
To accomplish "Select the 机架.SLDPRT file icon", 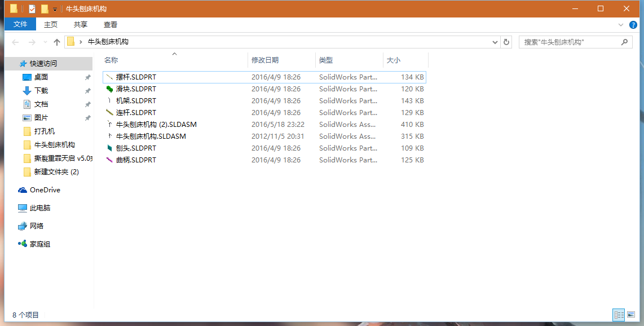I will click(x=109, y=100).
